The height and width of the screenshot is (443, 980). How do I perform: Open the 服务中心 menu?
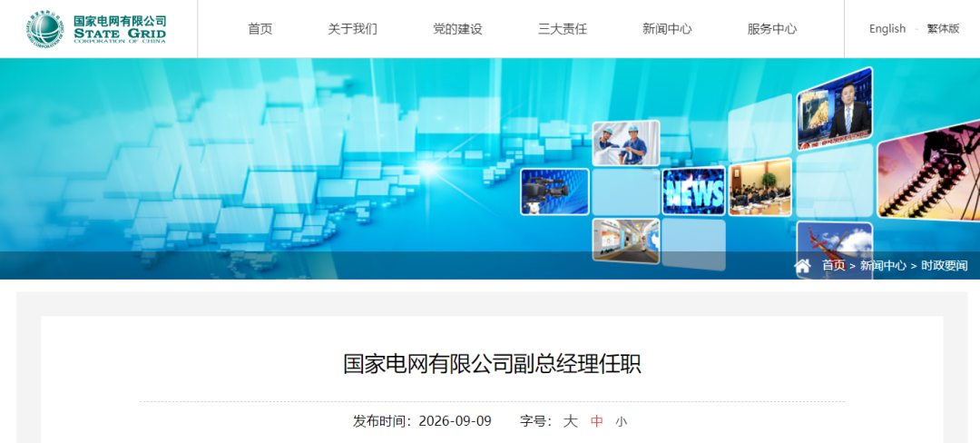(772, 29)
